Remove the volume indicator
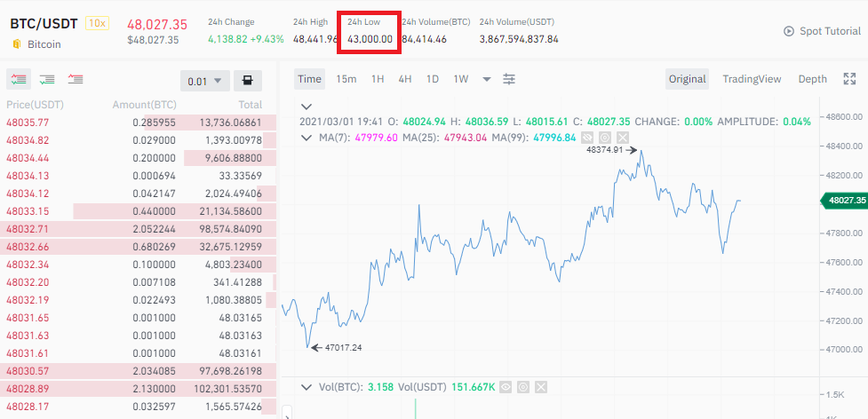868x419 pixels. pos(541,387)
